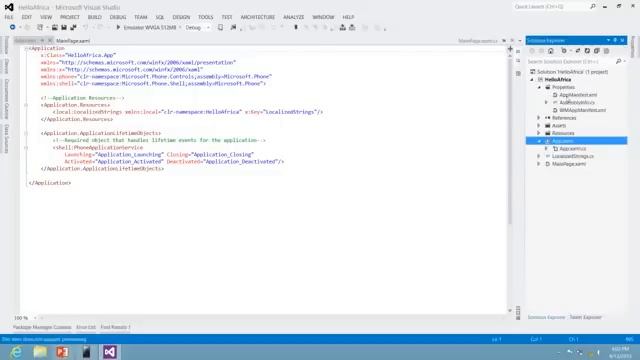Select App.xaml.cs in Solution Explorer
Viewport: 640px width, 360px height.
click(x=573, y=149)
